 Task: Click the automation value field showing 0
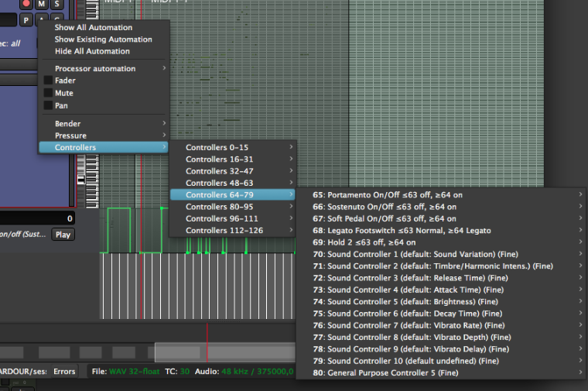point(37,219)
